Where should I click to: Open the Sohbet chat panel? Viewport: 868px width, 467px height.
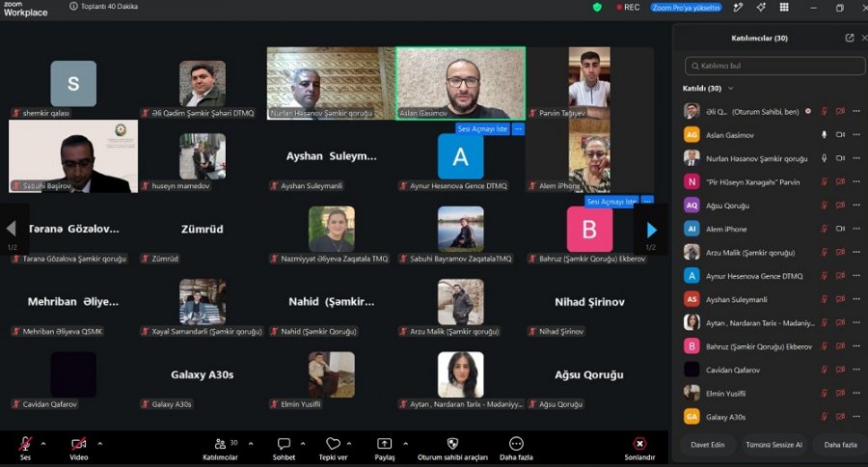(x=284, y=448)
